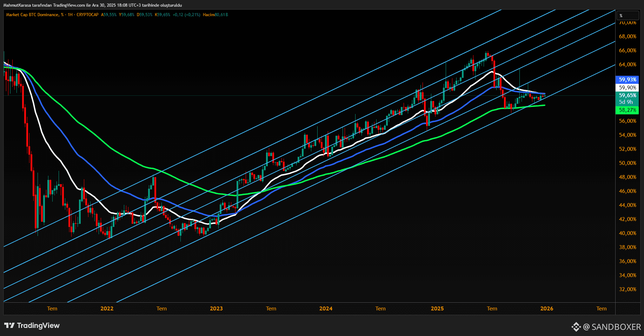Click the CRYPTOCAP source label in the legend
The width and height of the screenshot is (644, 336).
tap(87, 15)
